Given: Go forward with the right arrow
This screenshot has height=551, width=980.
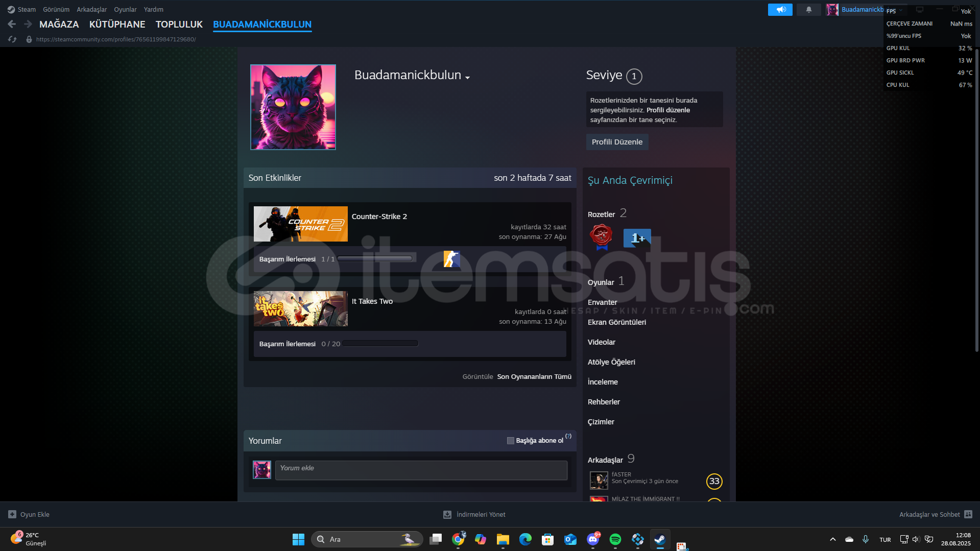Looking at the screenshot, I should pos(28,24).
